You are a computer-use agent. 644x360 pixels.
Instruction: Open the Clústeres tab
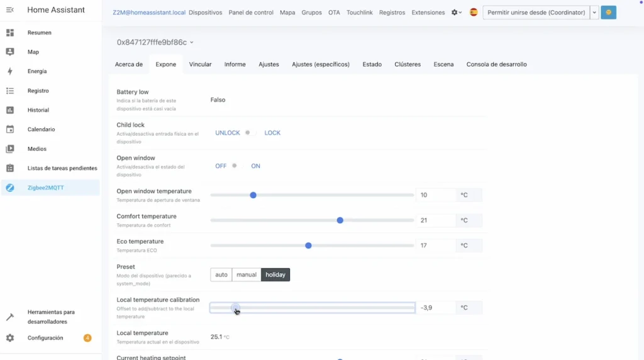coord(408,65)
